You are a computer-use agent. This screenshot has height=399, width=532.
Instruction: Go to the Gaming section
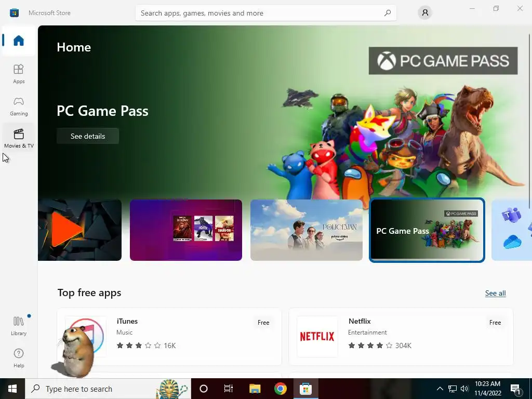[19, 106]
